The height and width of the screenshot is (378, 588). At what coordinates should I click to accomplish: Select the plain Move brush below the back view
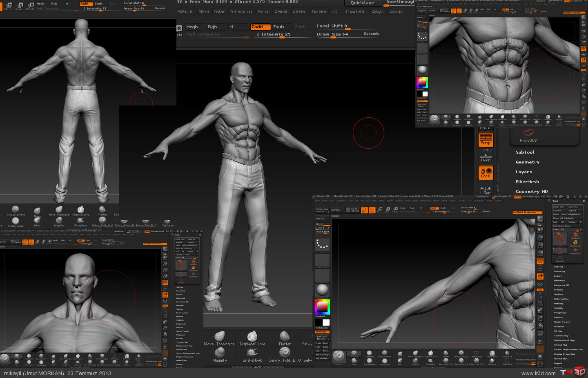[x=37, y=211]
